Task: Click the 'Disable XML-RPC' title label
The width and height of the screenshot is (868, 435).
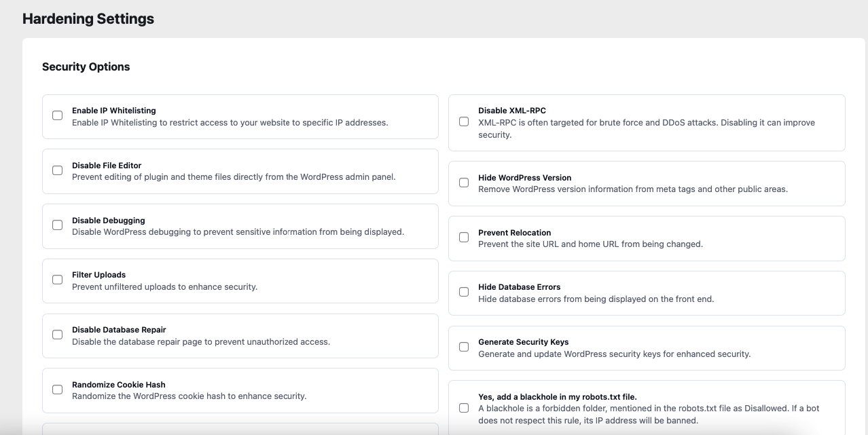Action: tap(511, 111)
